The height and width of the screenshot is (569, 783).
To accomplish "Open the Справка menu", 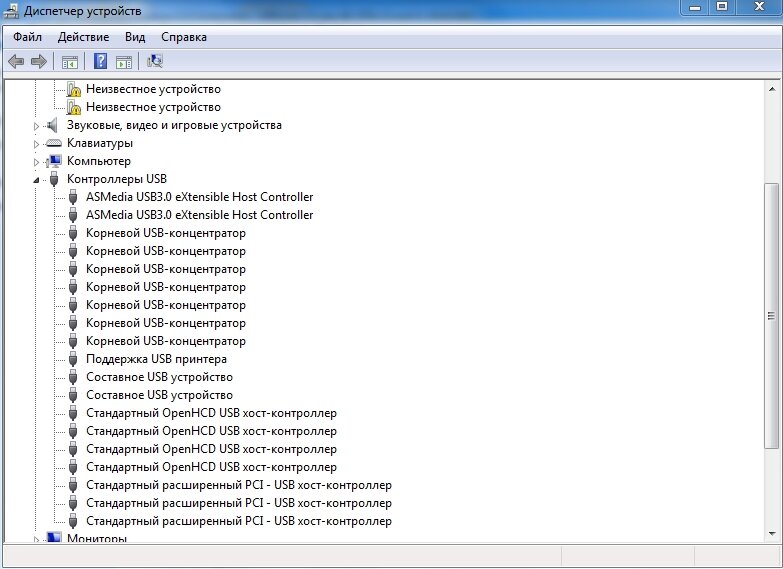I will [184, 37].
